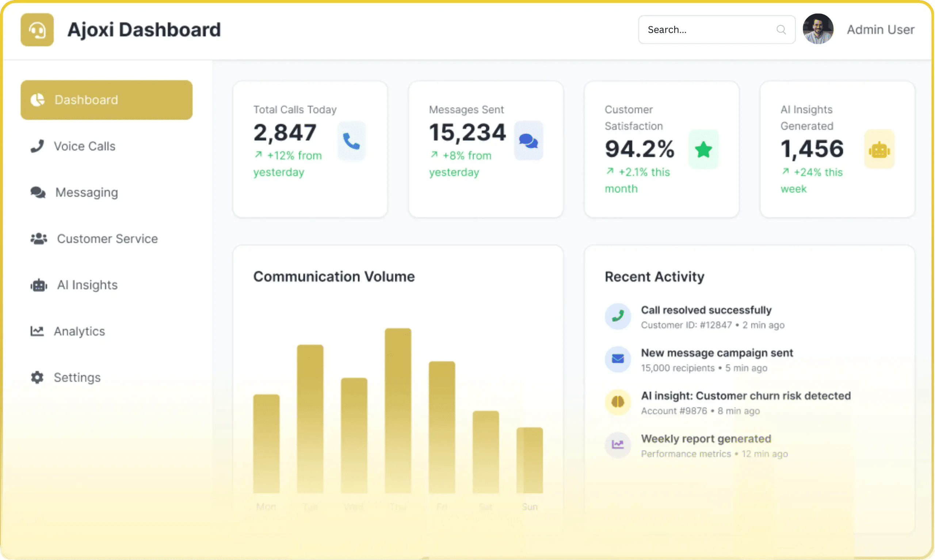Image resolution: width=935 pixels, height=560 pixels.
Task: Click the Messages Sent label
Action: coord(466,110)
